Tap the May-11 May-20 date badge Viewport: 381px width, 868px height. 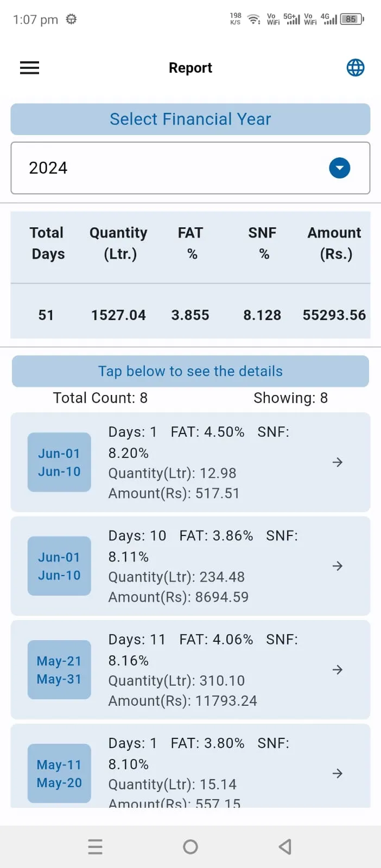(x=59, y=773)
